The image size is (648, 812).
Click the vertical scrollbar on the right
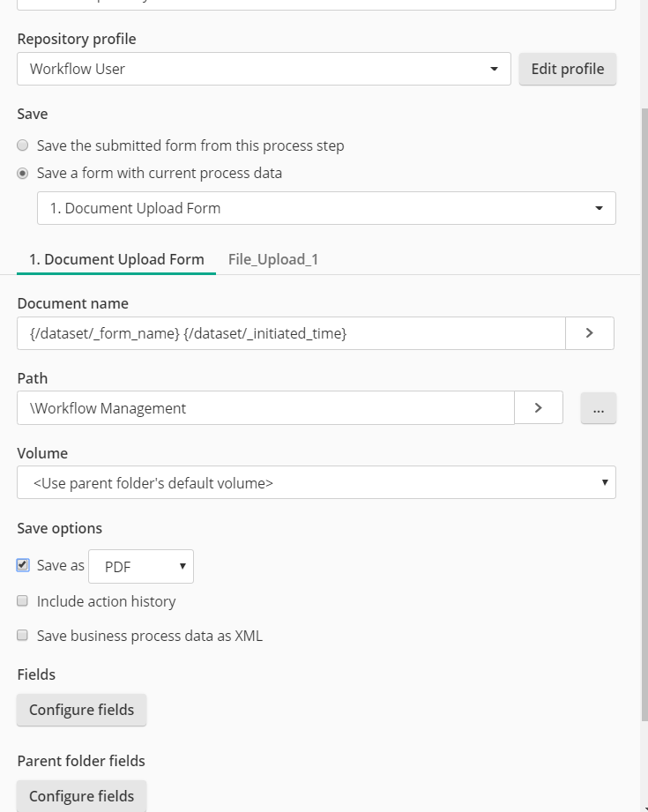[643, 397]
